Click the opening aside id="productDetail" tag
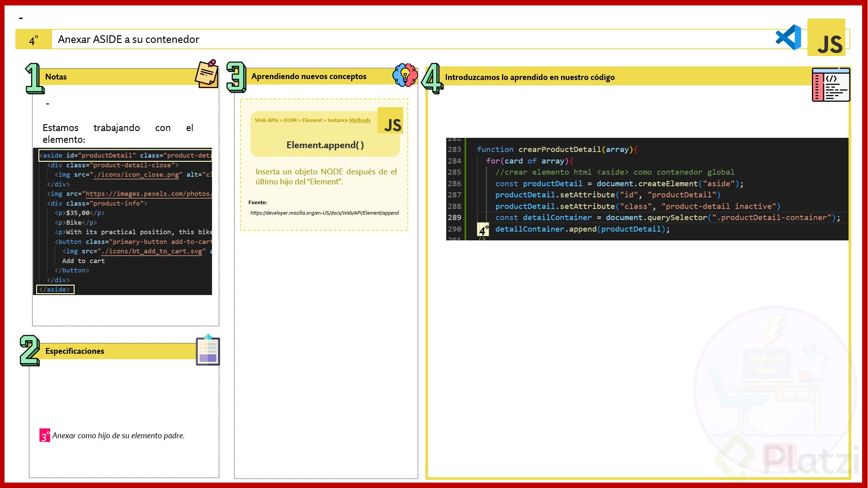Screen dimensions: 868x488 [126, 155]
